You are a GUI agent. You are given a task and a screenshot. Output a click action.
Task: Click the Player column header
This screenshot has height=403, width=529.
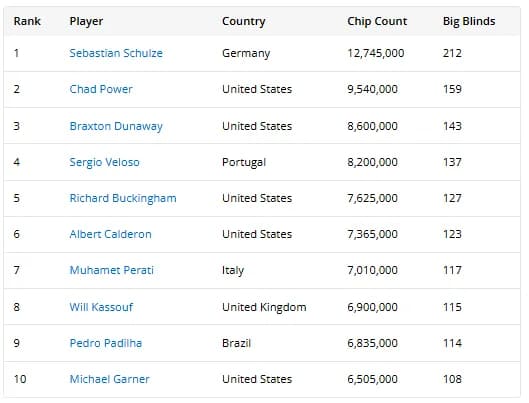(x=86, y=21)
